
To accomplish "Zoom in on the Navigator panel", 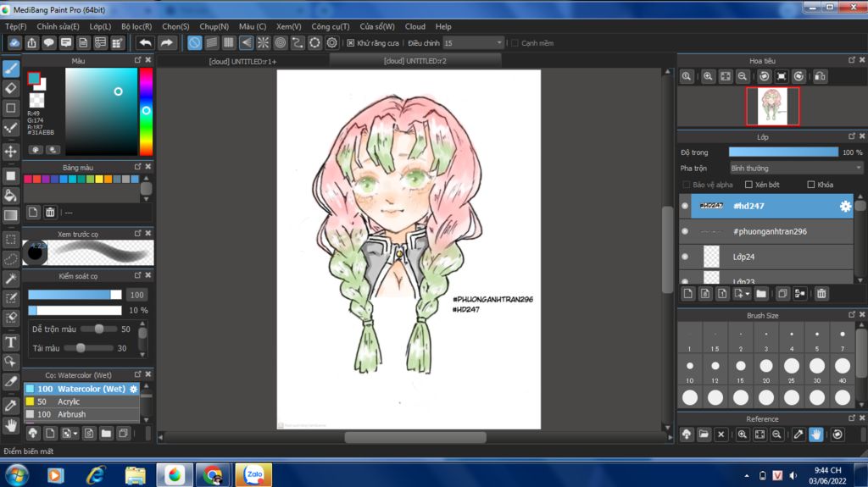I will [x=708, y=76].
